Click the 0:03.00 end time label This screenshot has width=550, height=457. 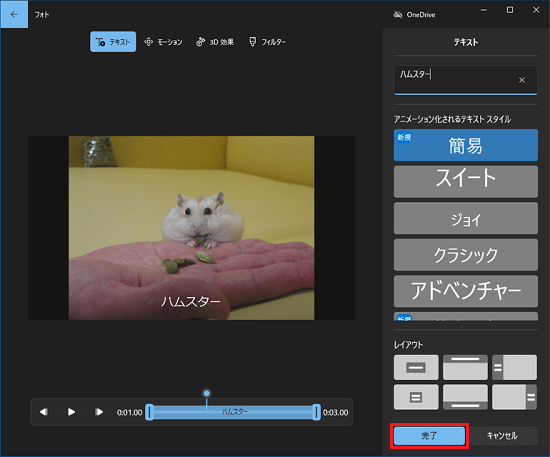(335, 412)
